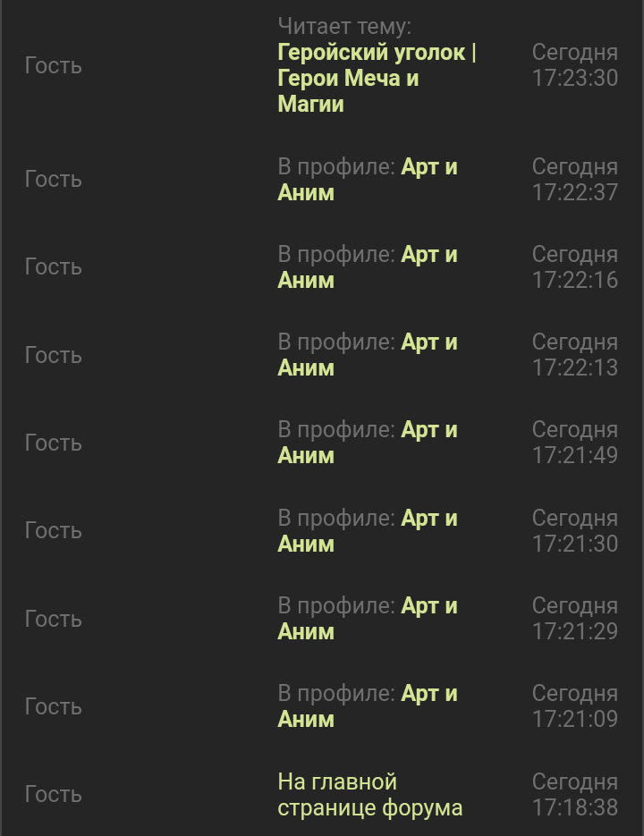Select the Сегодня 17:22:13 timestamp

pos(574,355)
